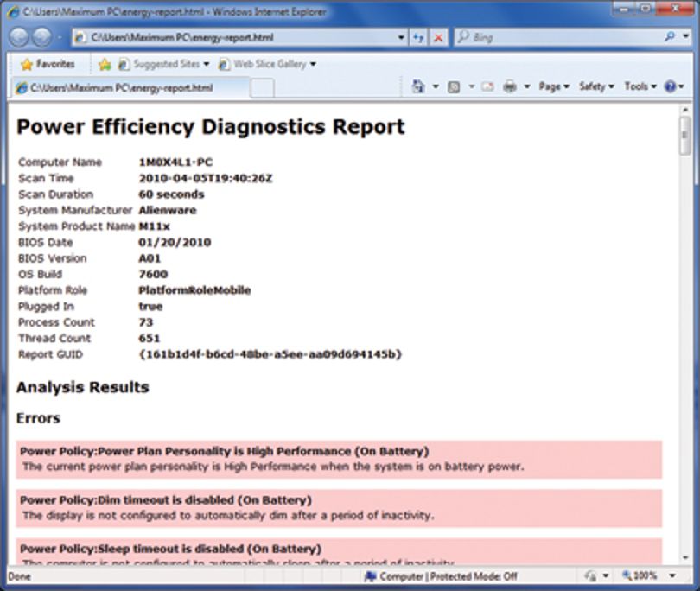
Task: Click the browser Back arrow button
Action: 19,37
